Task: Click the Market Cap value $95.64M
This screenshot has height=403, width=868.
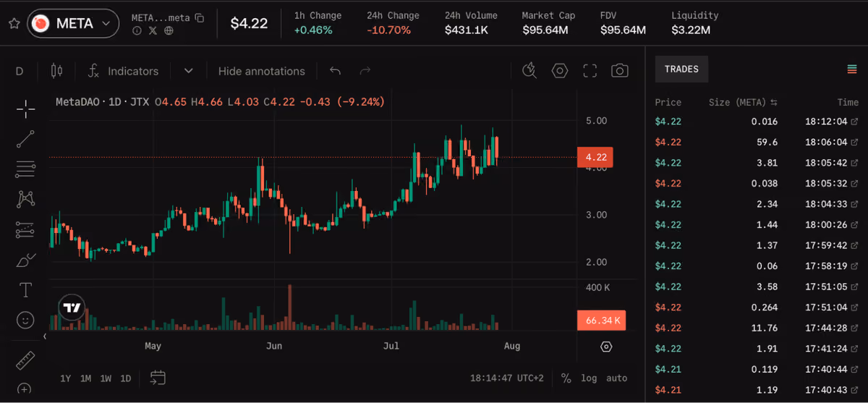Action: pos(545,30)
